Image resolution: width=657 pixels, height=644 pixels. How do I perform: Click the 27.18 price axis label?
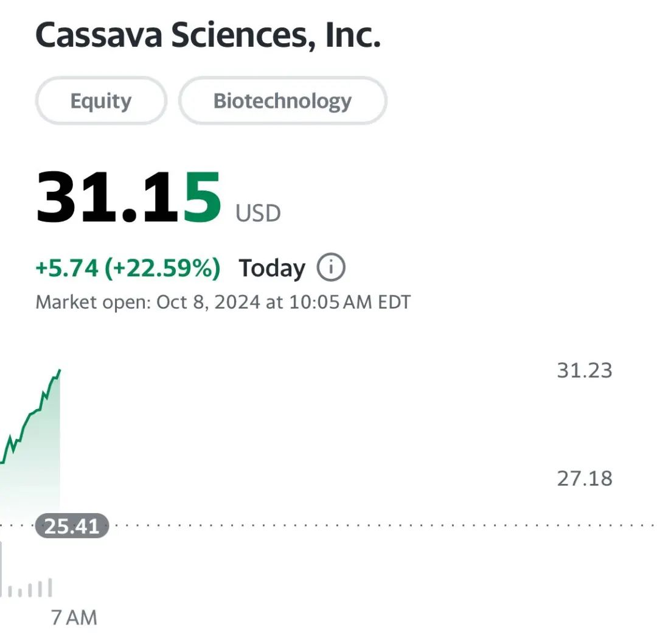[585, 478]
